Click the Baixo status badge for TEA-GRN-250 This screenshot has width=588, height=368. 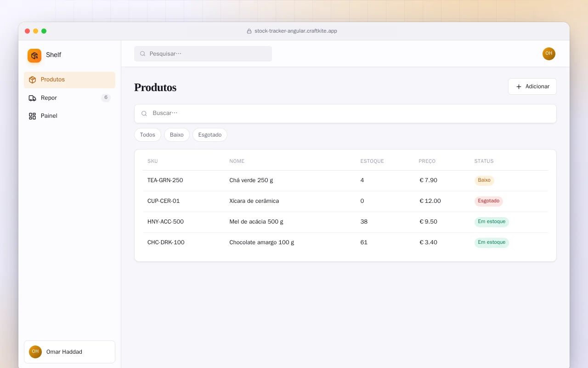[x=484, y=180]
